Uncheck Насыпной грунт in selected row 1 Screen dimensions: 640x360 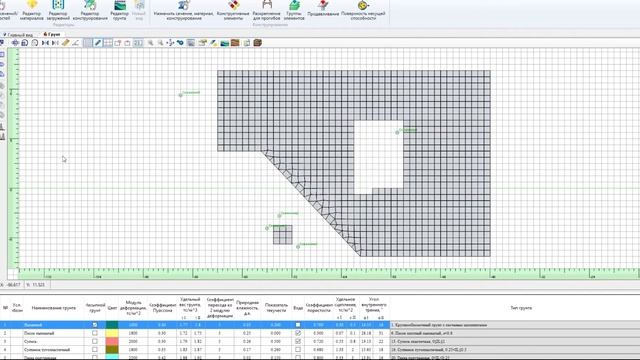pyautogui.click(x=95, y=325)
